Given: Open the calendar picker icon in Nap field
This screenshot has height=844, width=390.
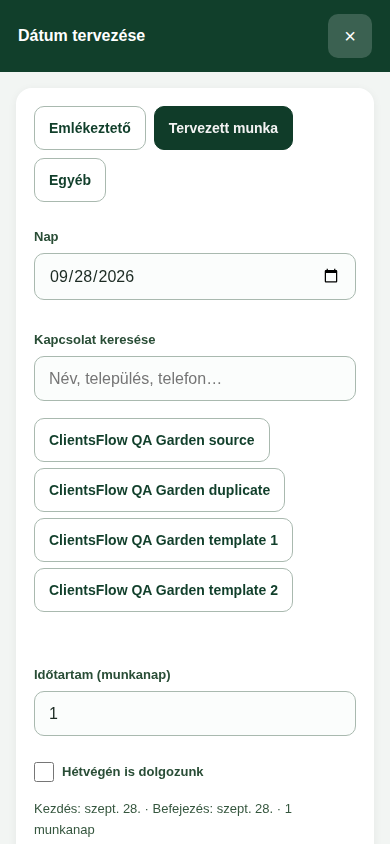Looking at the screenshot, I should point(331,276).
